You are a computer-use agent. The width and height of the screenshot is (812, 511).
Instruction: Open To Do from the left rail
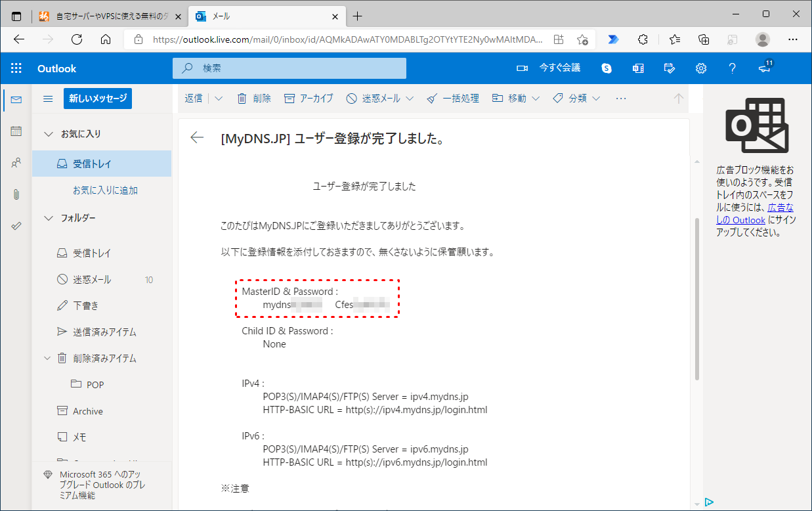pos(16,225)
